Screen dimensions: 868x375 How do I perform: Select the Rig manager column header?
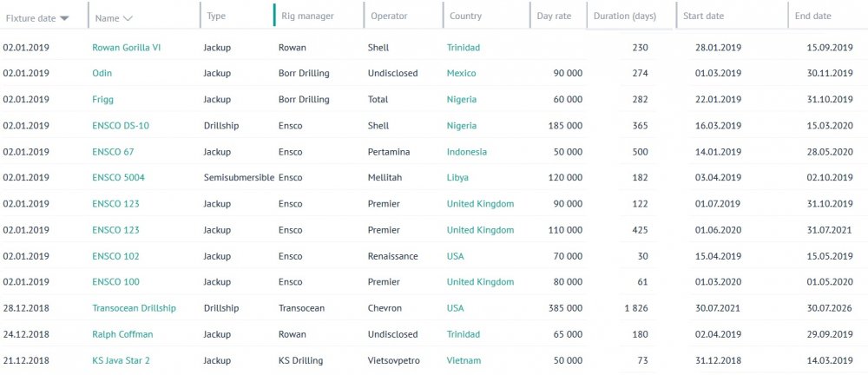(307, 16)
